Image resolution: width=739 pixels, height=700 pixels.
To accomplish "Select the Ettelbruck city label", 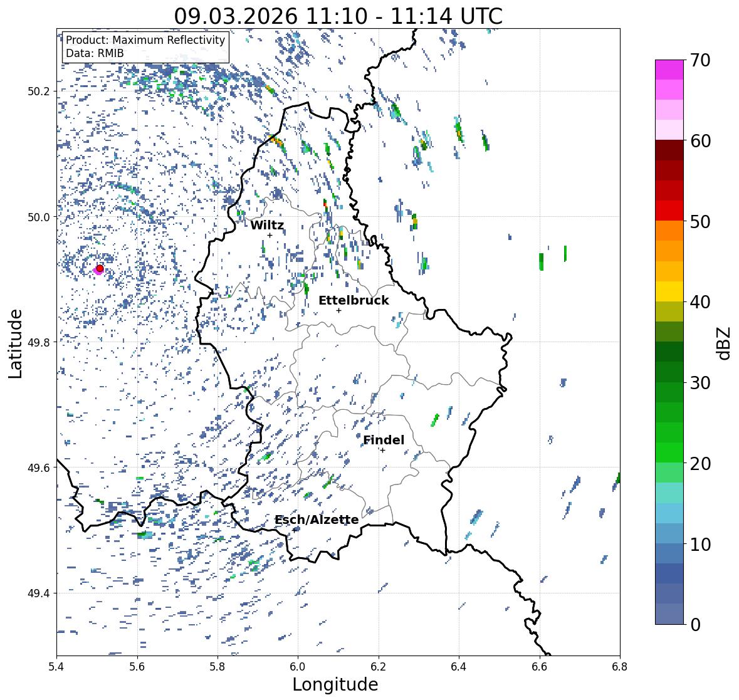I will pyautogui.click(x=354, y=301).
